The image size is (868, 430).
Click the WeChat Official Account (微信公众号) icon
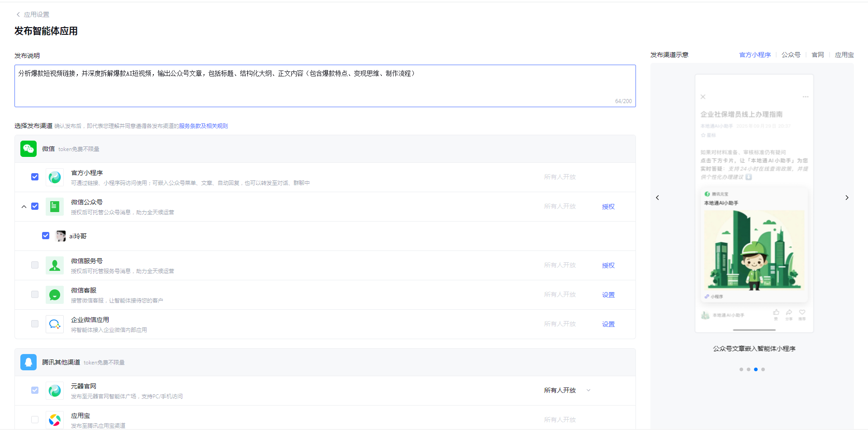(x=55, y=207)
